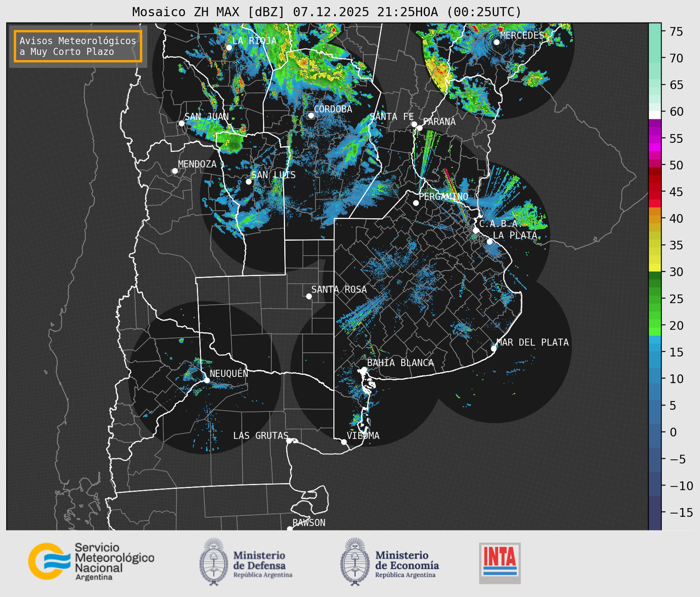Click the Santa Fe city marker
This screenshot has width=700, height=597.
[414, 124]
